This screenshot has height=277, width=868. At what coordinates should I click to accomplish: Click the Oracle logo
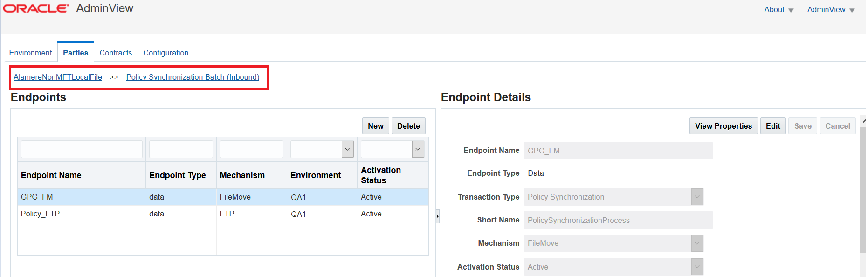[x=36, y=9]
